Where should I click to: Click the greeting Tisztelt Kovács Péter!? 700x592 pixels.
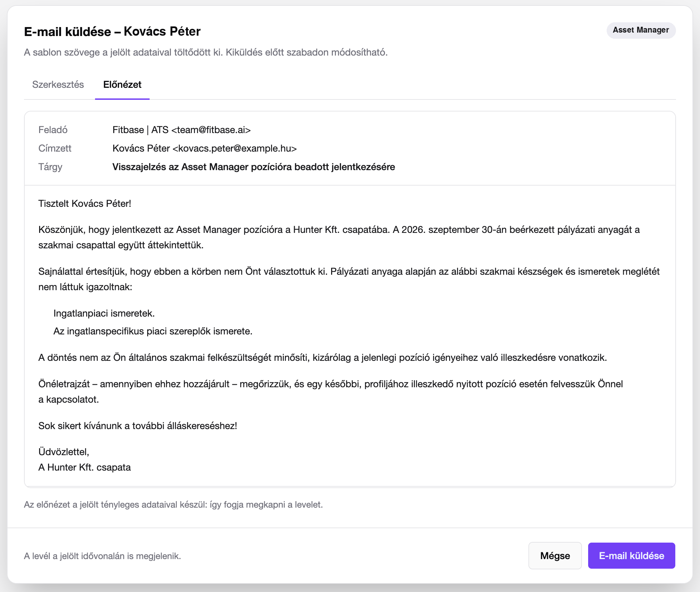(85, 204)
